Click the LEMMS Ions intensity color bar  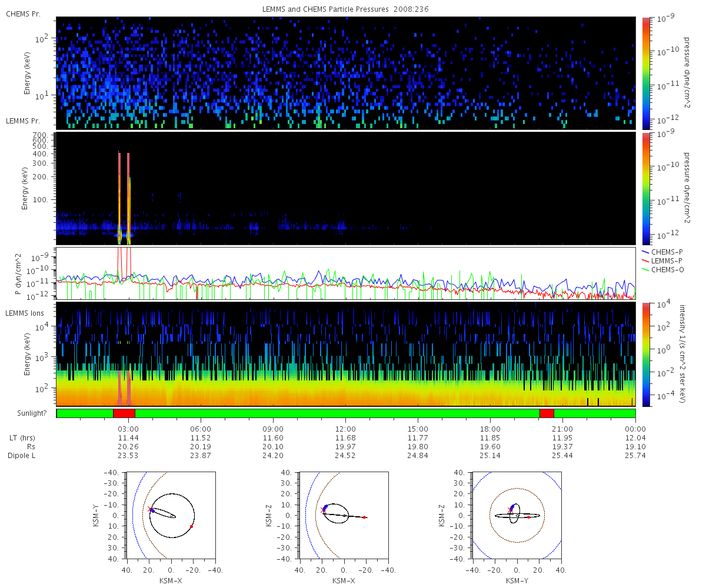click(646, 355)
